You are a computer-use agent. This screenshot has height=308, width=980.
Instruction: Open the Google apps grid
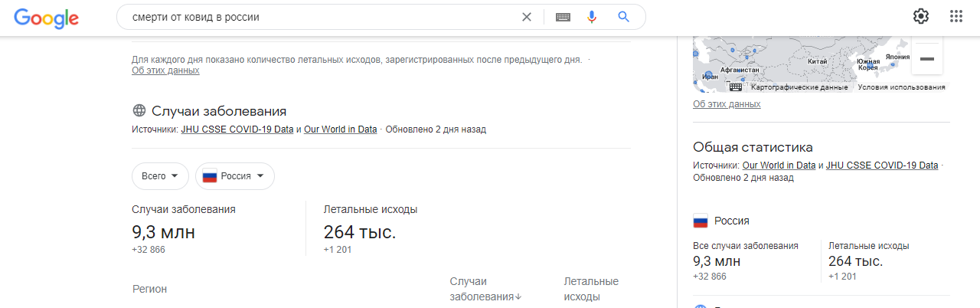tap(956, 17)
